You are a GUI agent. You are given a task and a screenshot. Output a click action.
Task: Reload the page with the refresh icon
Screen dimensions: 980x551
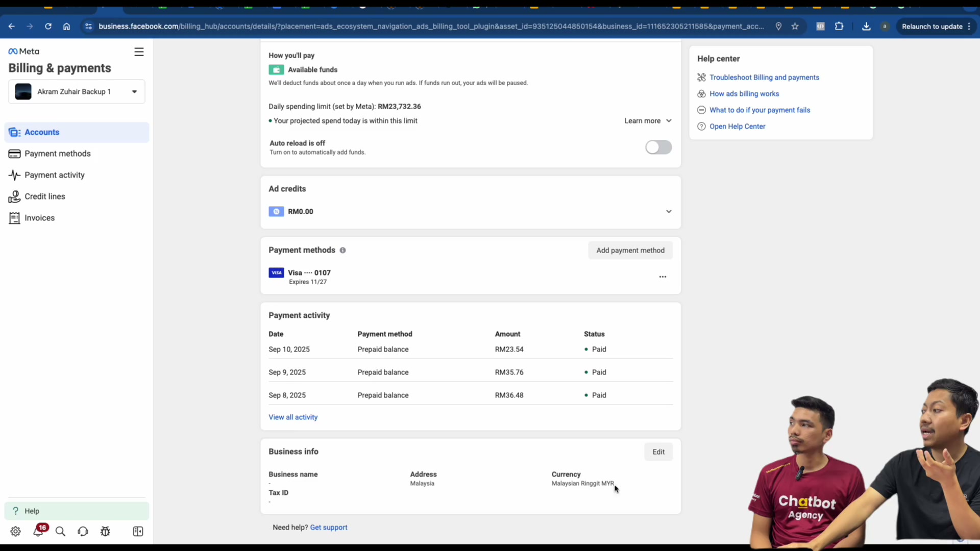pyautogui.click(x=48, y=27)
